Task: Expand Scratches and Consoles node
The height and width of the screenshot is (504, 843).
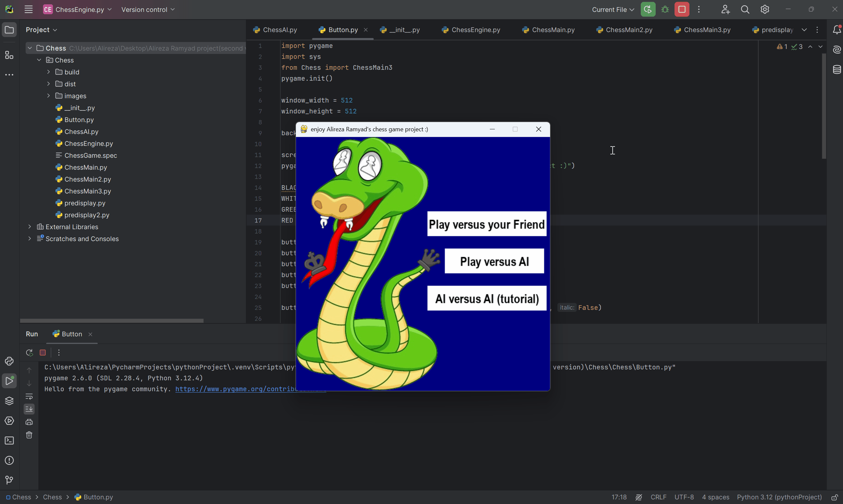Action: [29, 238]
